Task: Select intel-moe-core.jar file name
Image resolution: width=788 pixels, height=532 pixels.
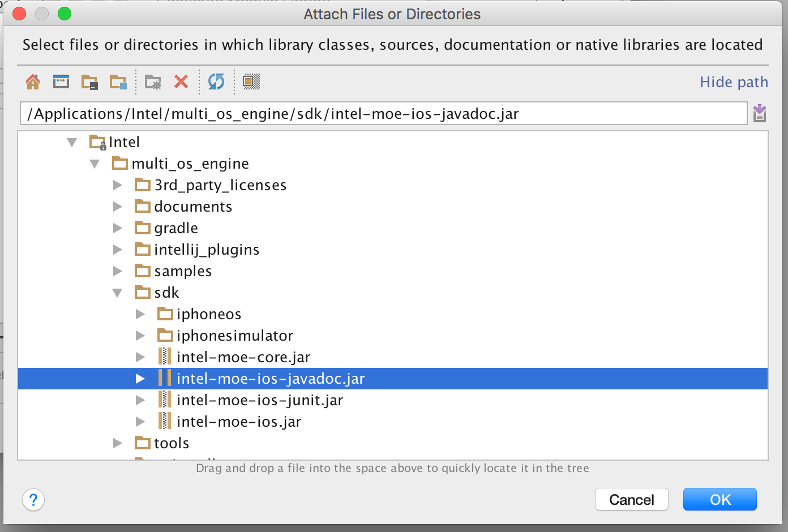Action: (x=243, y=357)
